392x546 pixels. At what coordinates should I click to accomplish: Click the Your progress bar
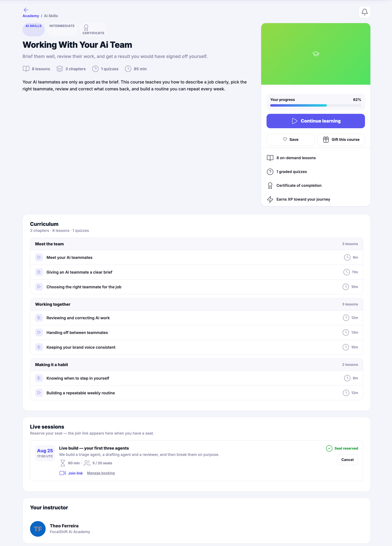(x=315, y=105)
